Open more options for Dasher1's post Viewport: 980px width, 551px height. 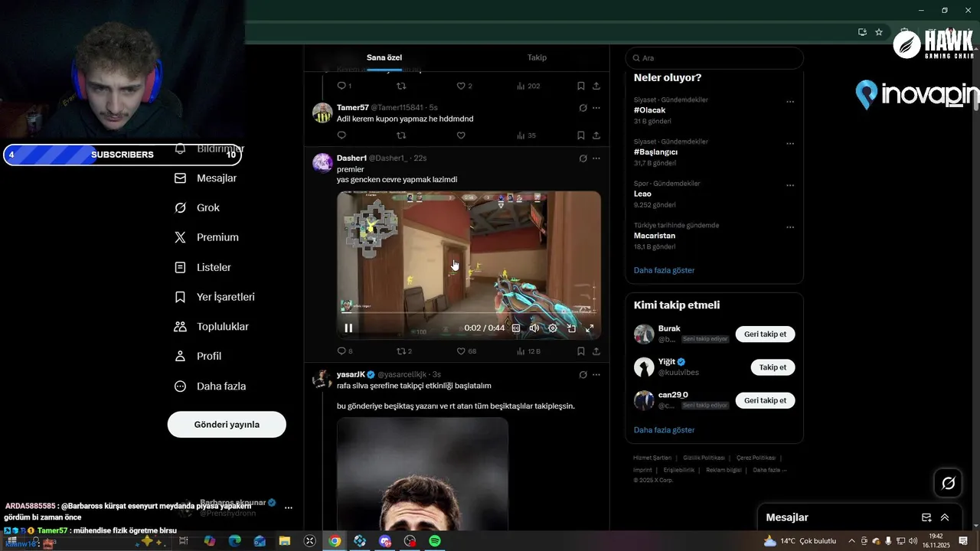coord(596,158)
